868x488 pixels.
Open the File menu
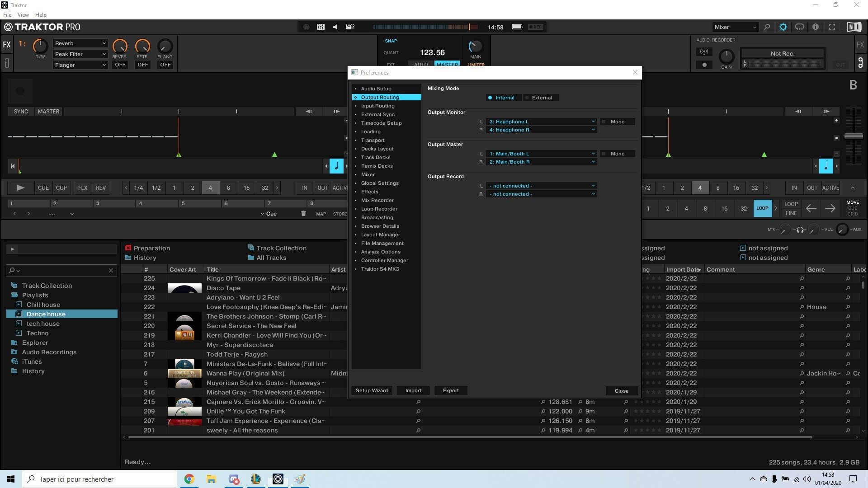click(7, 15)
